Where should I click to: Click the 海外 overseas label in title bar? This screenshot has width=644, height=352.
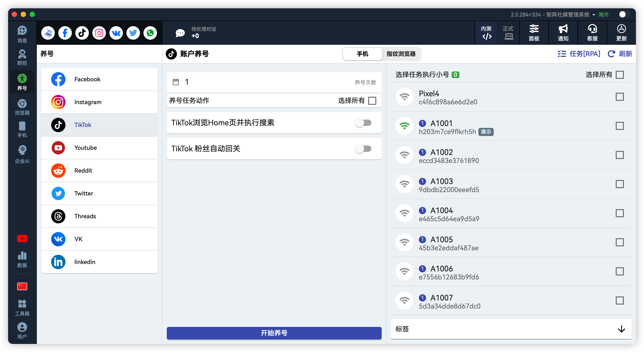pos(603,15)
